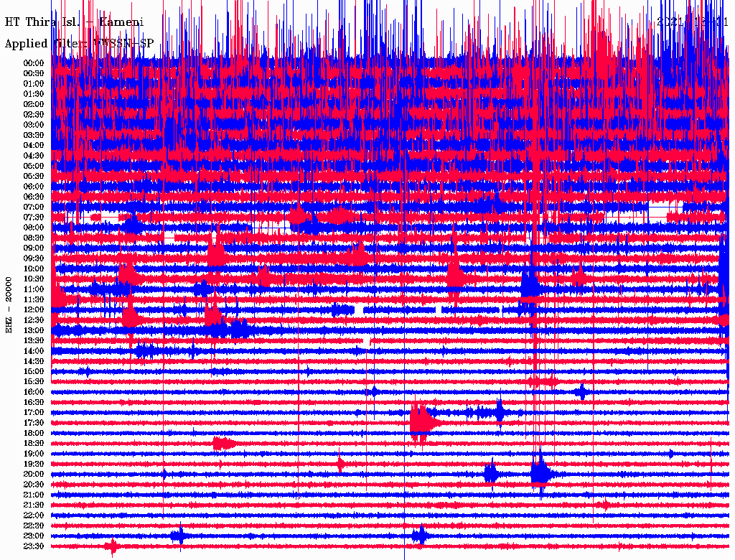This screenshot has height=560, width=735.
Task: Select the 13:30 time label
Action: (x=34, y=341)
